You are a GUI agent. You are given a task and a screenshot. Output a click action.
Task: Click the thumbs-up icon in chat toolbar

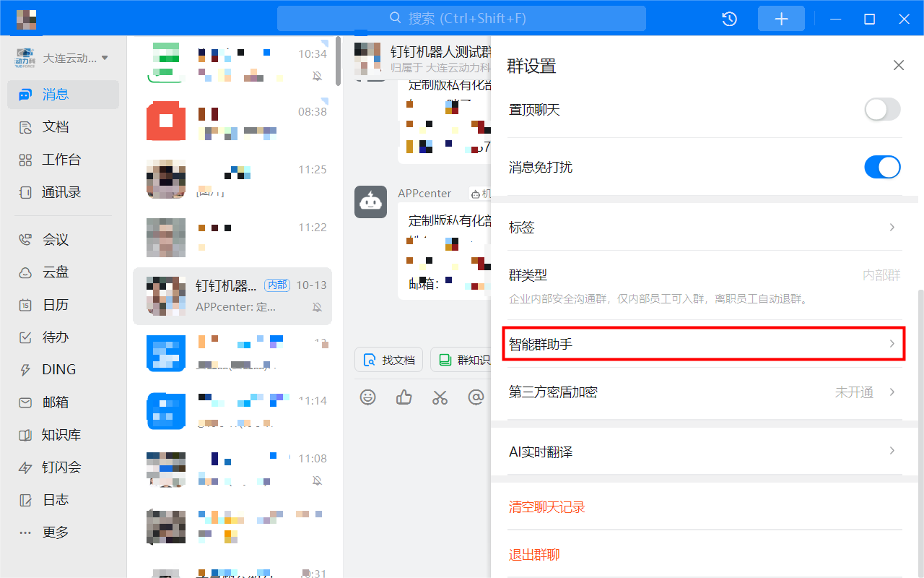404,397
